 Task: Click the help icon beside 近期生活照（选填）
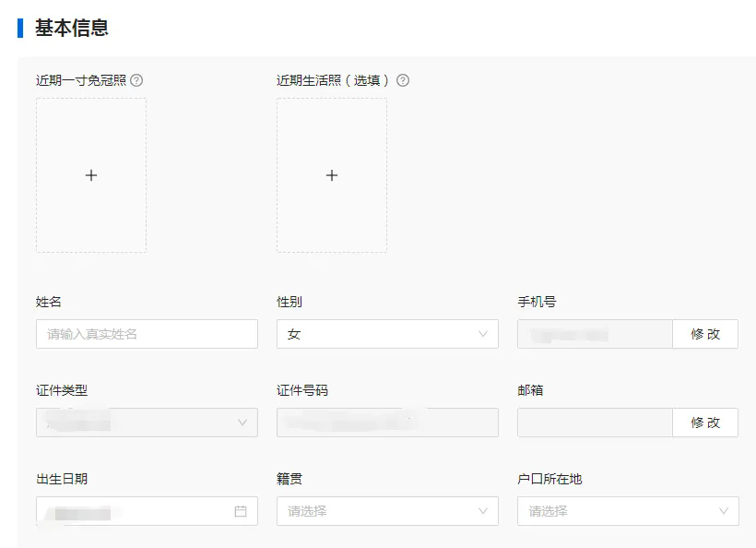[403, 80]
